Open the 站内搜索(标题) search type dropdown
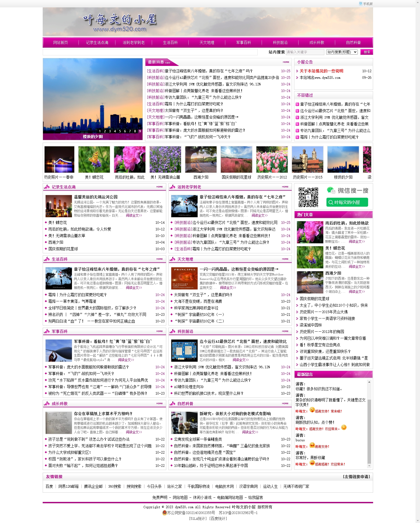The height and width of the screenshot is (523, 420). pyautogui.click(x=342, y=52)
